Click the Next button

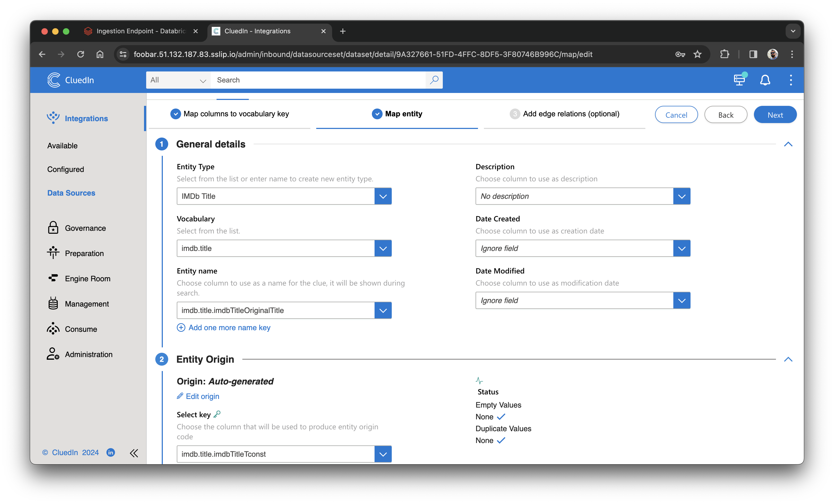point(775,114)
